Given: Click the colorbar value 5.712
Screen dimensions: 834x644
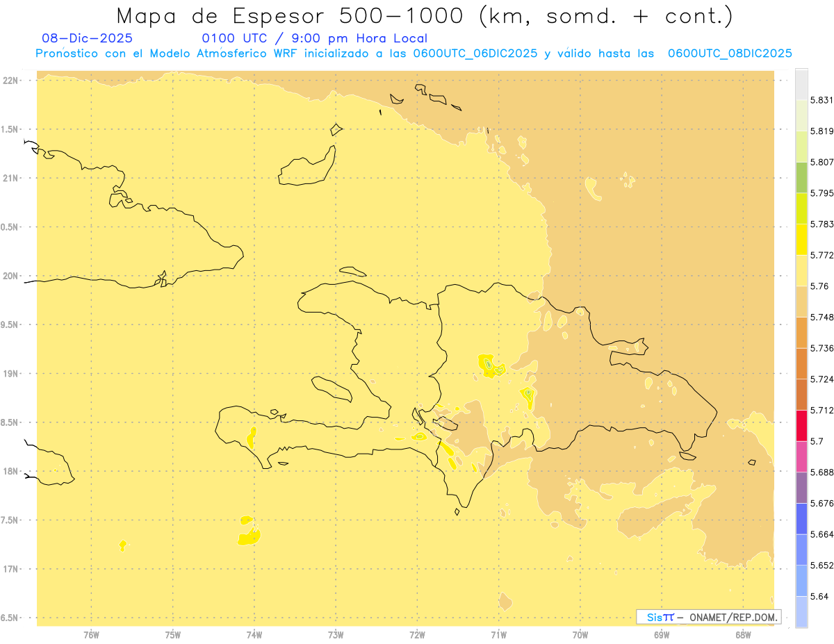Looking at the screenshot, I should (x=821, y=410).
